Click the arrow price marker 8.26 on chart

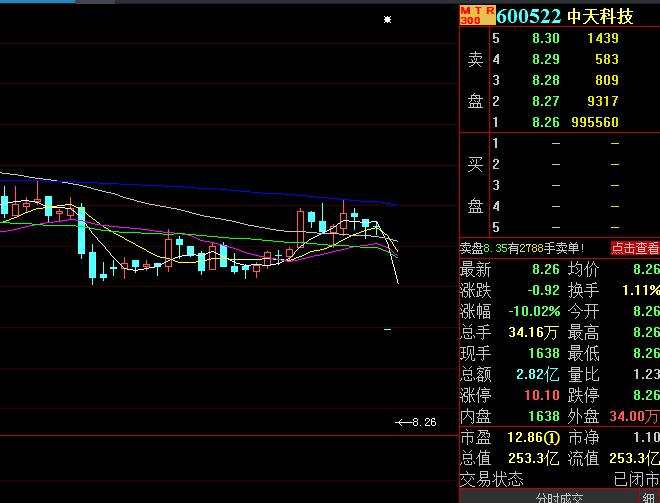click(x=416, y=422)
